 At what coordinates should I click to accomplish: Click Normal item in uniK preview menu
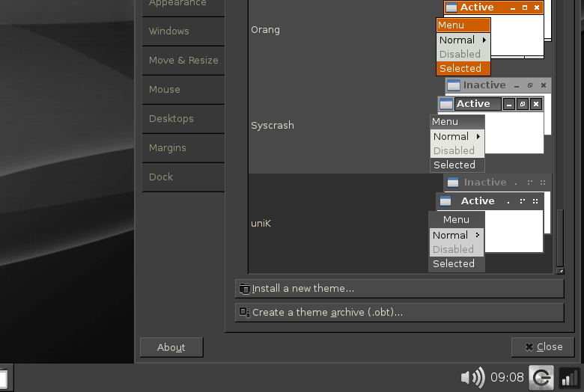pos(457,235)
